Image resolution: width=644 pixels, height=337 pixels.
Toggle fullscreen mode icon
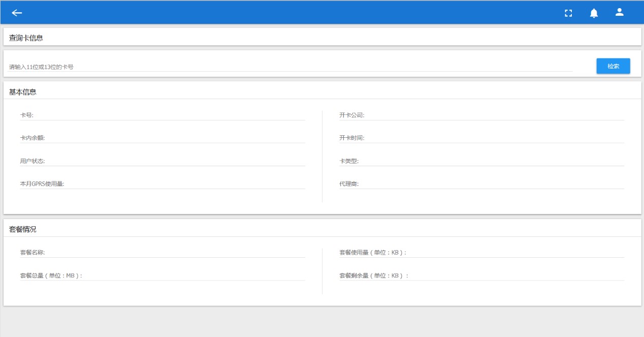568,13
